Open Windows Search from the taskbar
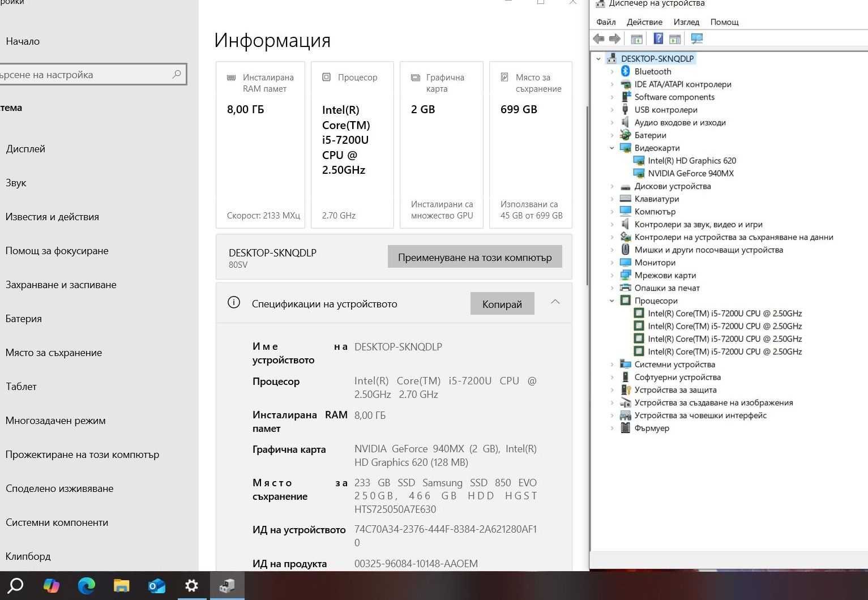 tap(15, 585)
